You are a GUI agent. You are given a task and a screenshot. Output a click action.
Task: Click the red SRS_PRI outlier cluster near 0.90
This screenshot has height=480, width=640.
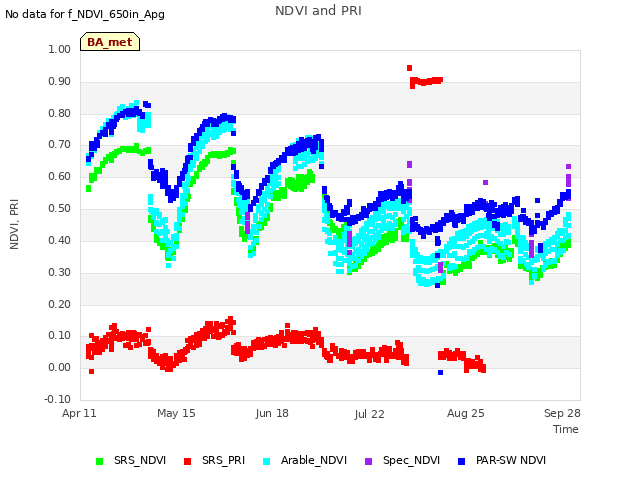[x=426, y=81]
